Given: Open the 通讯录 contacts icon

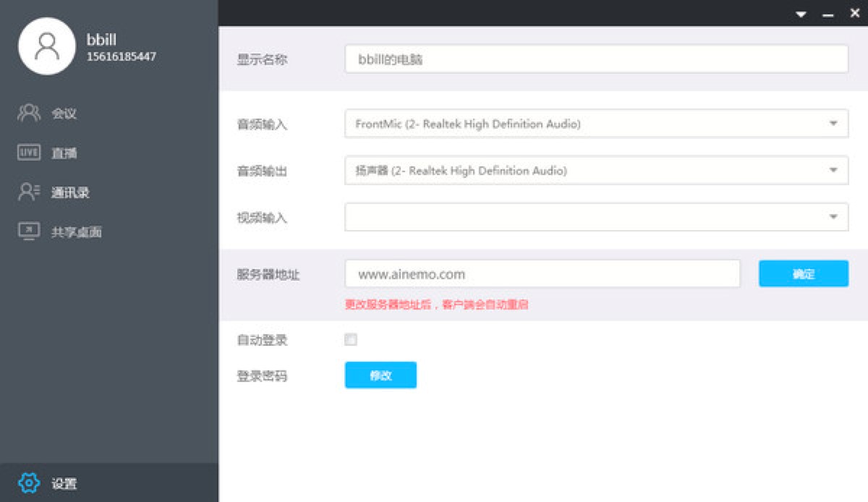Looking at the screenshot, I should click(x=29, y=192).
